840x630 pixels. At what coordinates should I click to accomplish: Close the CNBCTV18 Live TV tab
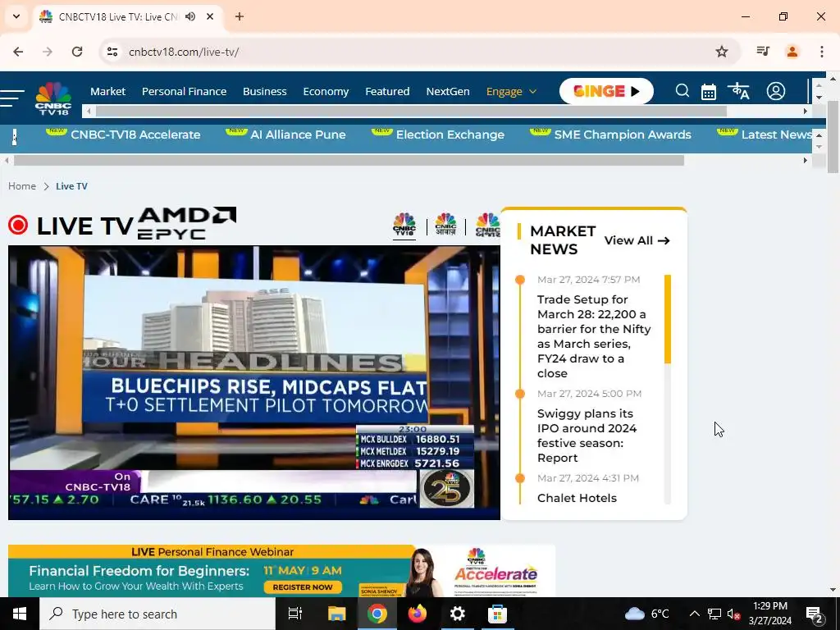(x=210, y=16)
